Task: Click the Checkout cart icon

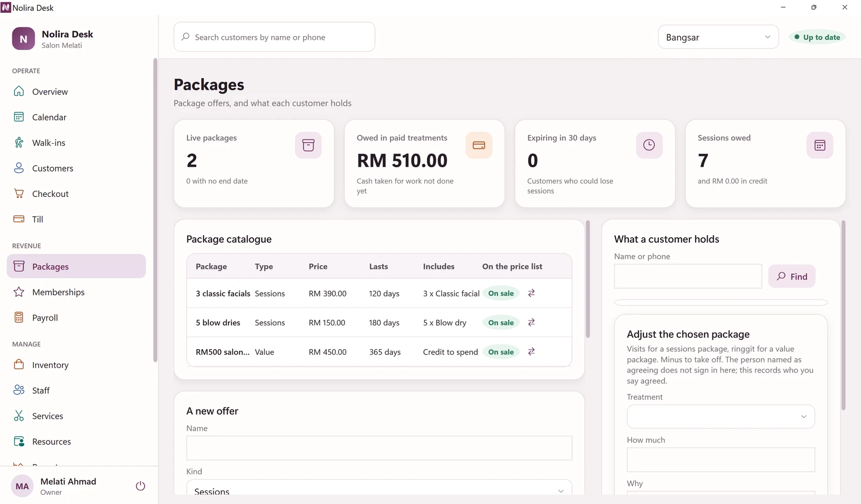Action: tap(19, 194)
